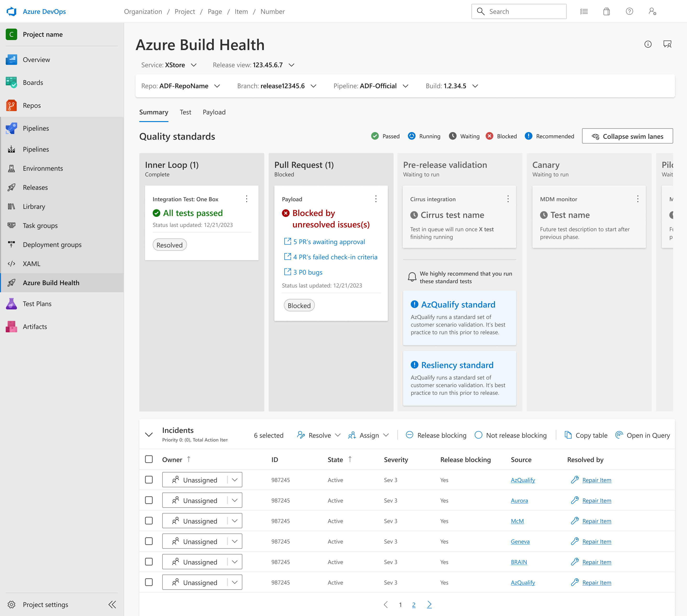Screen dimensions: 687x616
Task: Open the Resolve dropdown
Action: (x=319, y=435)
